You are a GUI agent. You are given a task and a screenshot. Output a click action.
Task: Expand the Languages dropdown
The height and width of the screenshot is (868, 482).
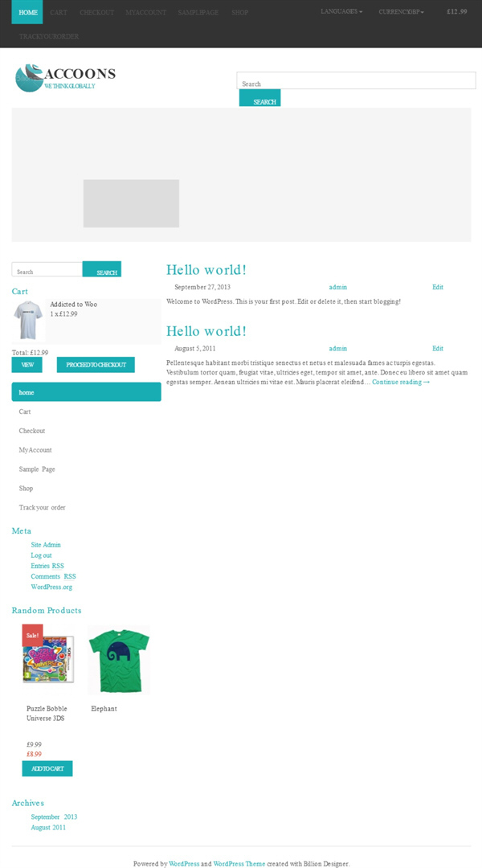[341, 11]
